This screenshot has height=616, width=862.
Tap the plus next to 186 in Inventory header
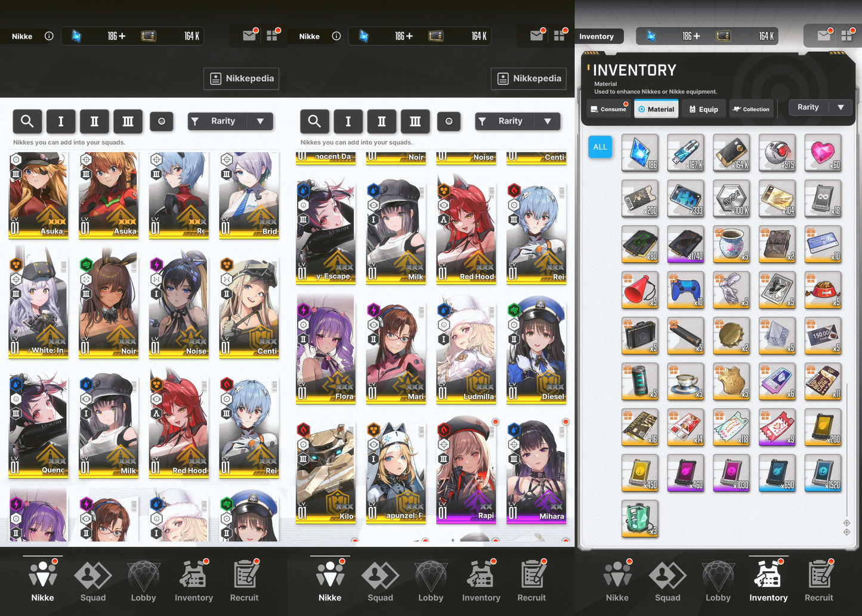(x=697, y=36)
